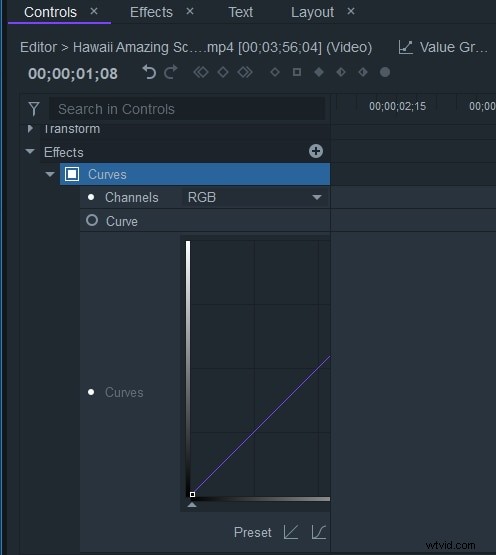This screenshot has height=555, width=496.
Task: Collapse the Effects section
Action: [x=30, y=151]
